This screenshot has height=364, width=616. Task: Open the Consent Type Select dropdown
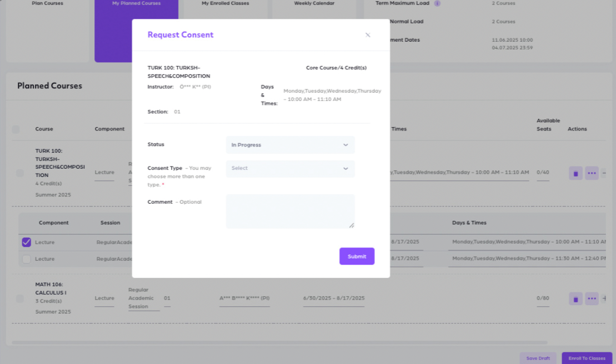290,169
